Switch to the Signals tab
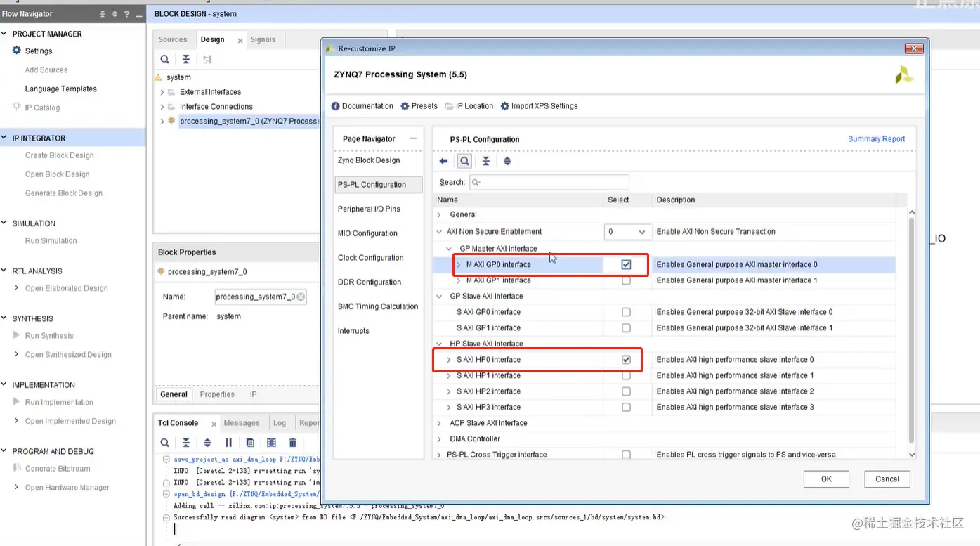Viewport: 980px width, 546px height. (263, 40)
